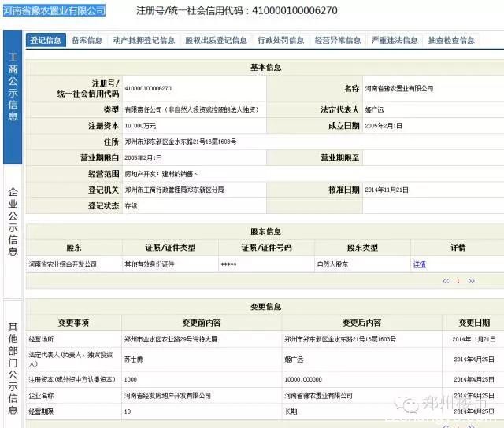Click previous registered capital 1000
Viewport: 504px width, 428px height.
tap(131, 379)
